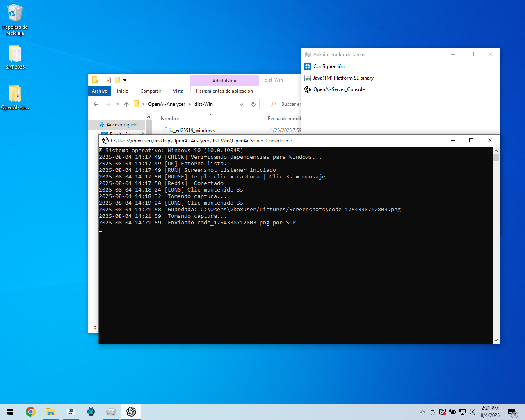Click the SAT app taskbar icon
This screenshot has height=420, width=525.
71,412
